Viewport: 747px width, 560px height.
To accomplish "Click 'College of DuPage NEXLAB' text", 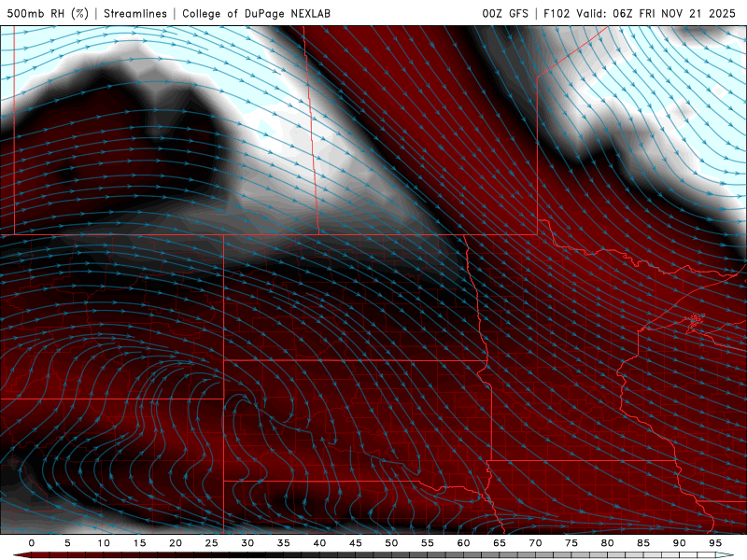I will 256,13.
